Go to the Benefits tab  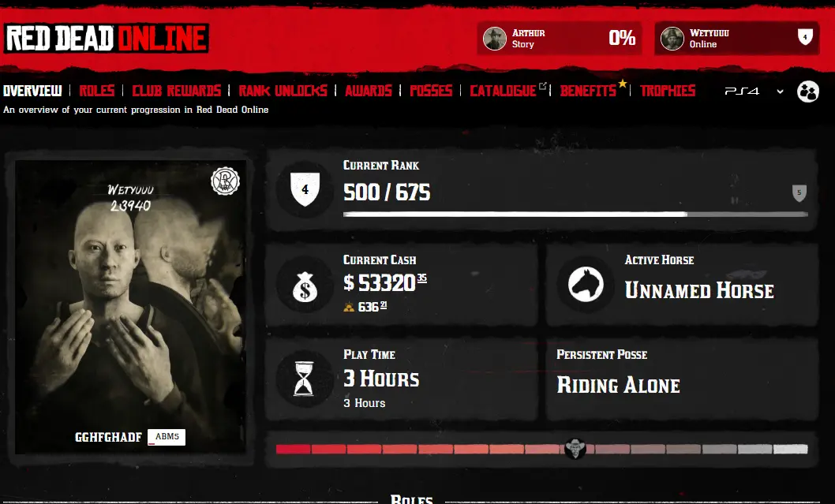(588, 91)
